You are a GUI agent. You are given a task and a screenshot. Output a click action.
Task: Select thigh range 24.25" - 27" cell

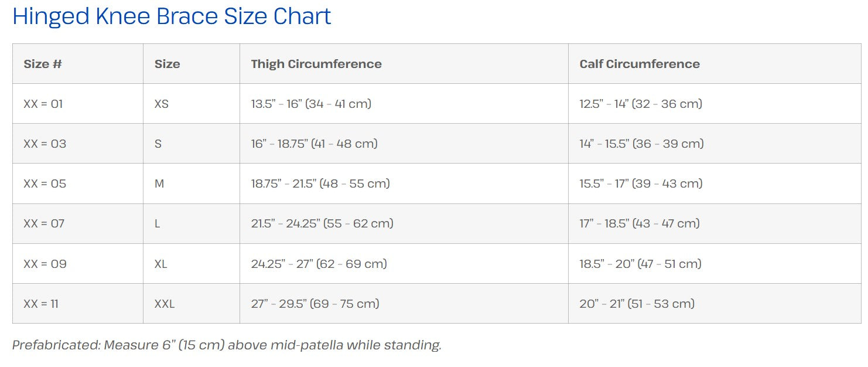(319, 264)
